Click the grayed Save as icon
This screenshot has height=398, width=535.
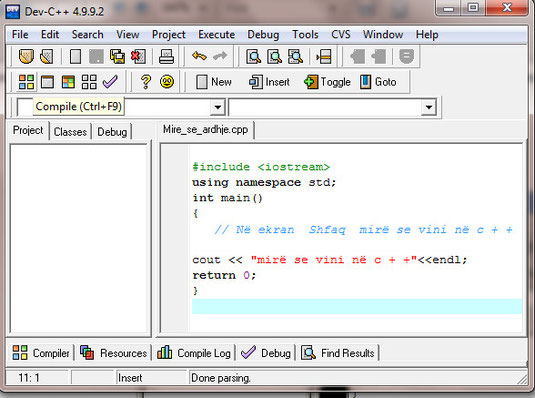point(96,56)
